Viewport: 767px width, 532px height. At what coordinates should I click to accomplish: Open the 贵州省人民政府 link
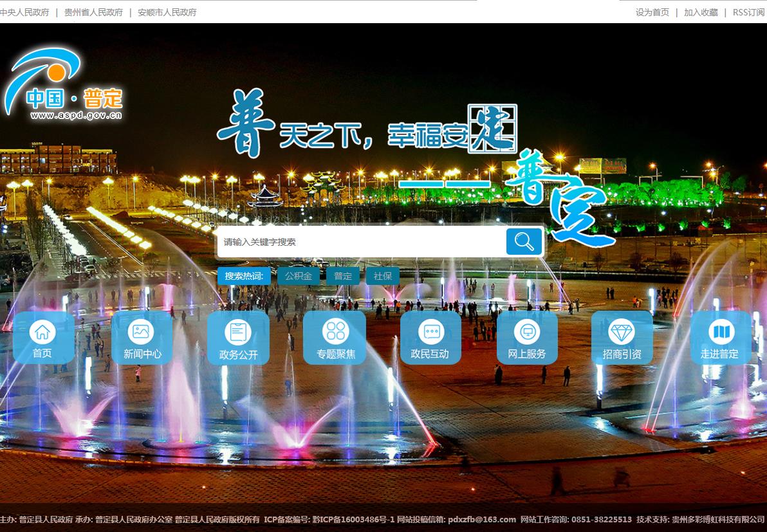click(x=93, y=12)
